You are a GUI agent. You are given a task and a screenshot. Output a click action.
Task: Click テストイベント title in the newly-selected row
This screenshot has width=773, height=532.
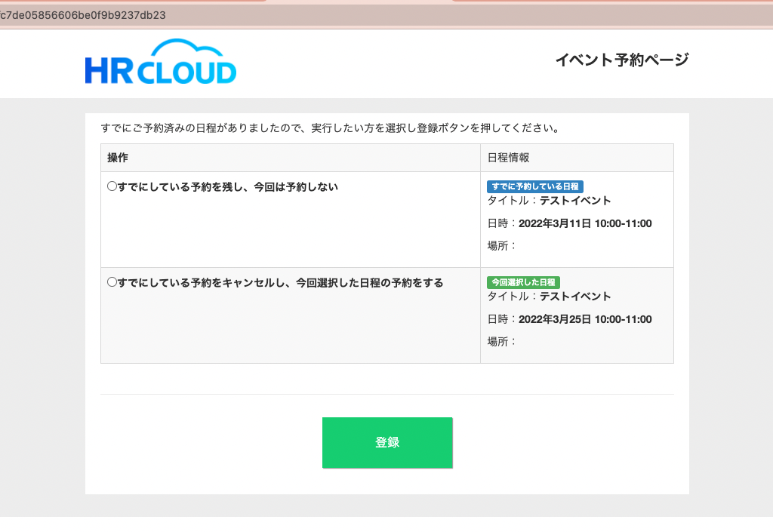tap(574, 297)
